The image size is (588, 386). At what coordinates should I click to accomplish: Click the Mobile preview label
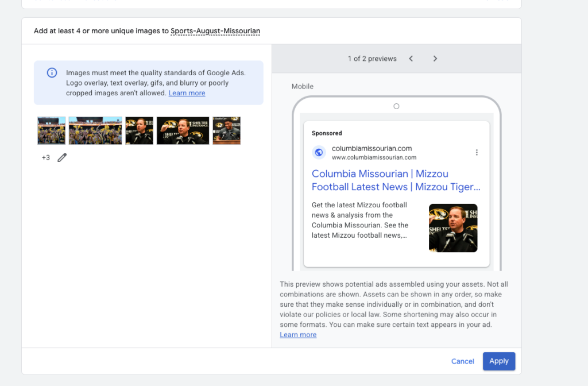[302, 86]
